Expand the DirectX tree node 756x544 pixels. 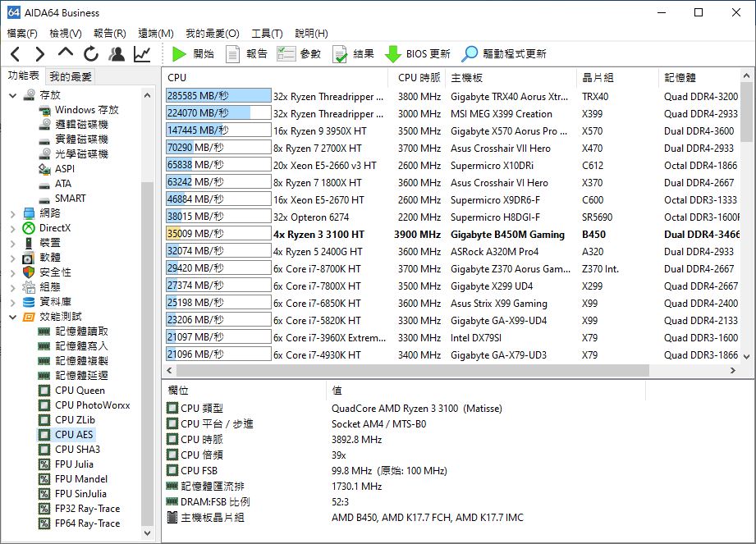click(x=12, y=228)
